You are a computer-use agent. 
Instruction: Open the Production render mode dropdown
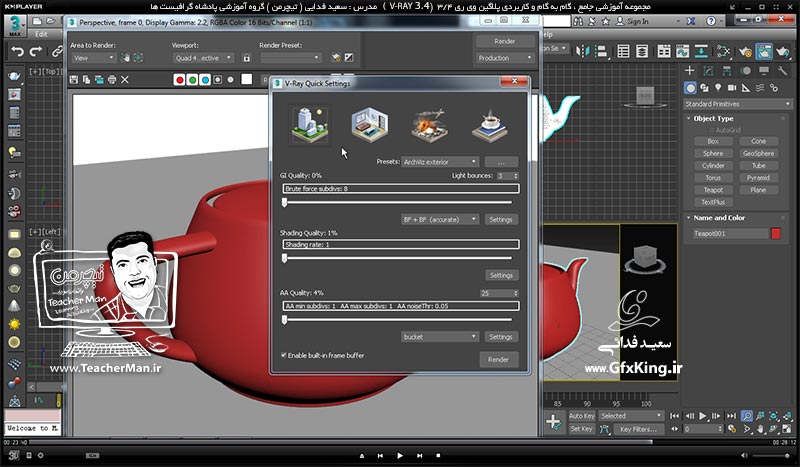[505, 58]
